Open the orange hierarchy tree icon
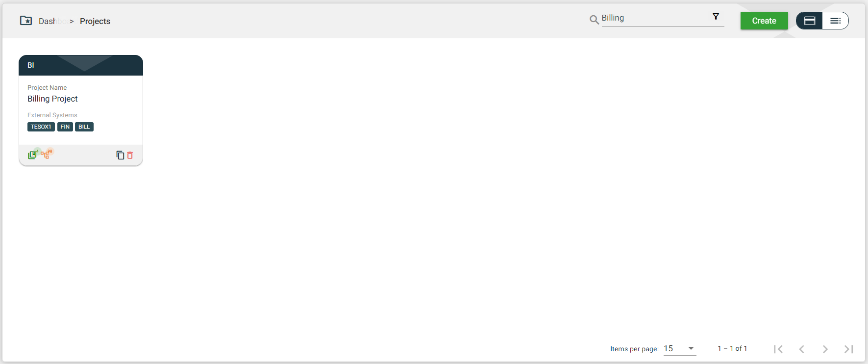 (45, 155)
